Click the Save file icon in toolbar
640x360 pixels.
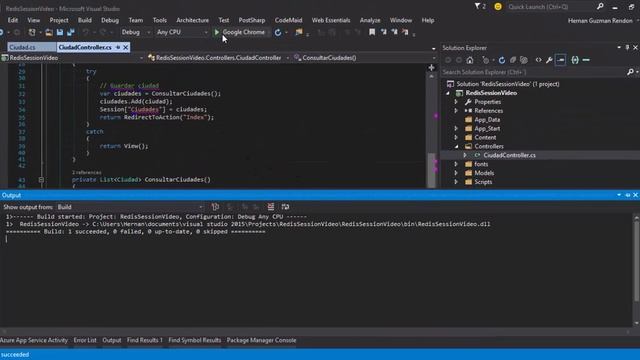coord(60,32)
